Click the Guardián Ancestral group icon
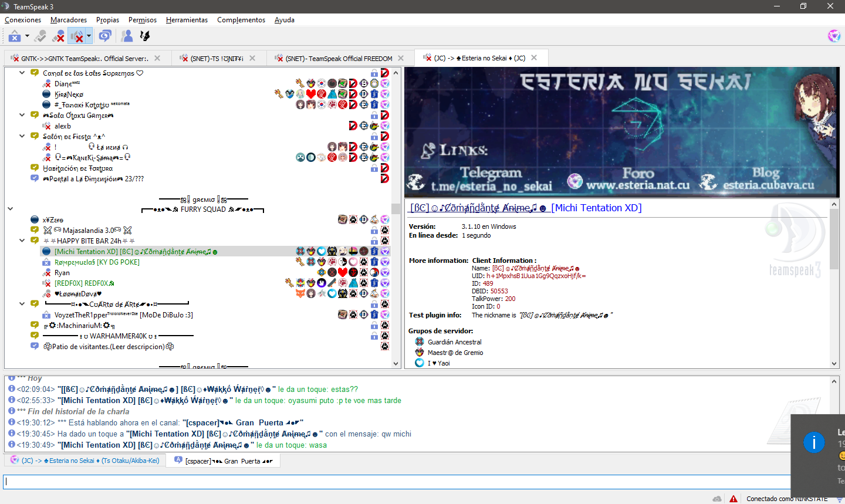The image size is (845, 504). click(x=419, y=342)
